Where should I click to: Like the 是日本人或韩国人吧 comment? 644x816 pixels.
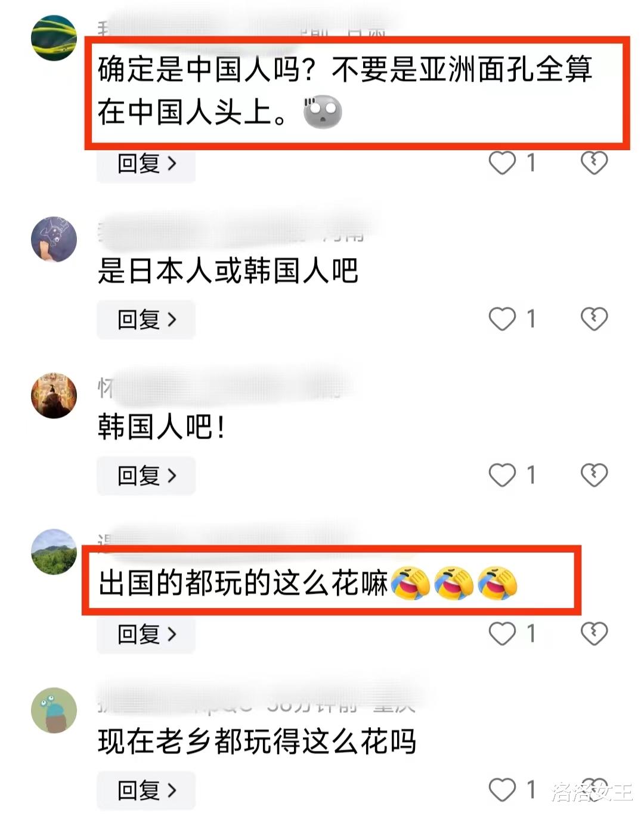point(502,319)
